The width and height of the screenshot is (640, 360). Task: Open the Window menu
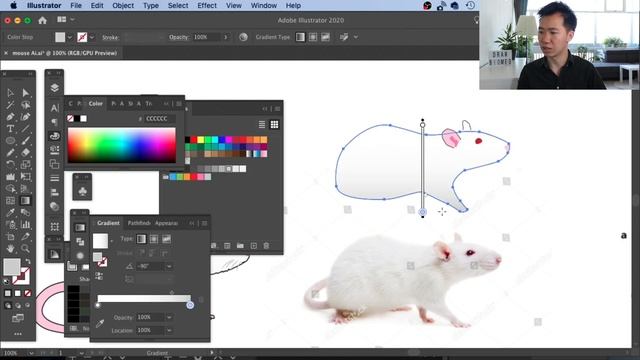coord(264,5)
